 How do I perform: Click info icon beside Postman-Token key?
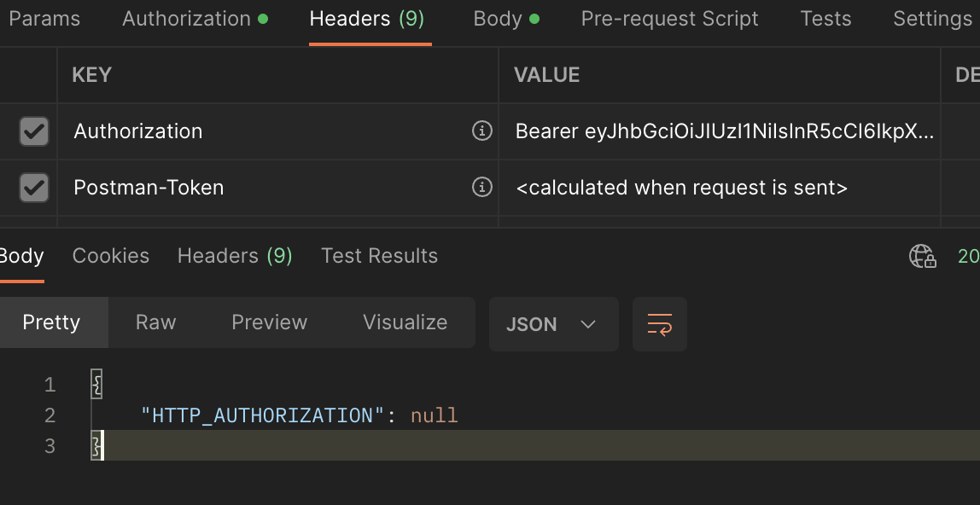tap(482, 187)
